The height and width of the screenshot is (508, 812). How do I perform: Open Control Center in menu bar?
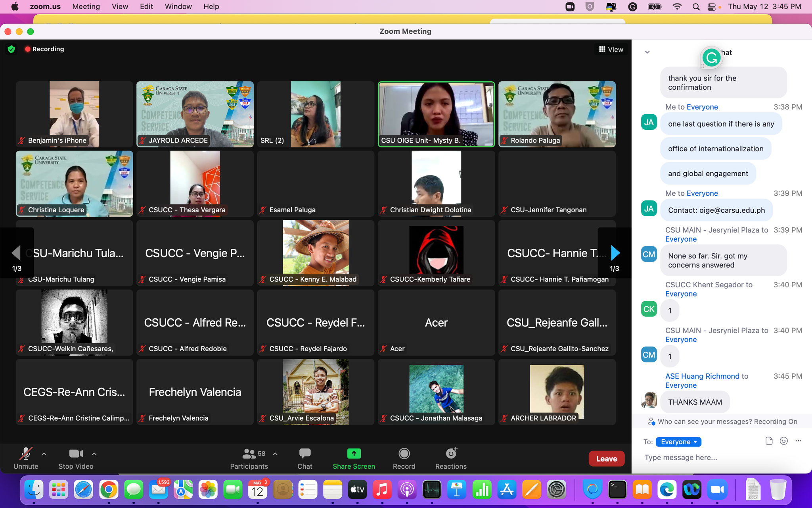pos(712,7)
